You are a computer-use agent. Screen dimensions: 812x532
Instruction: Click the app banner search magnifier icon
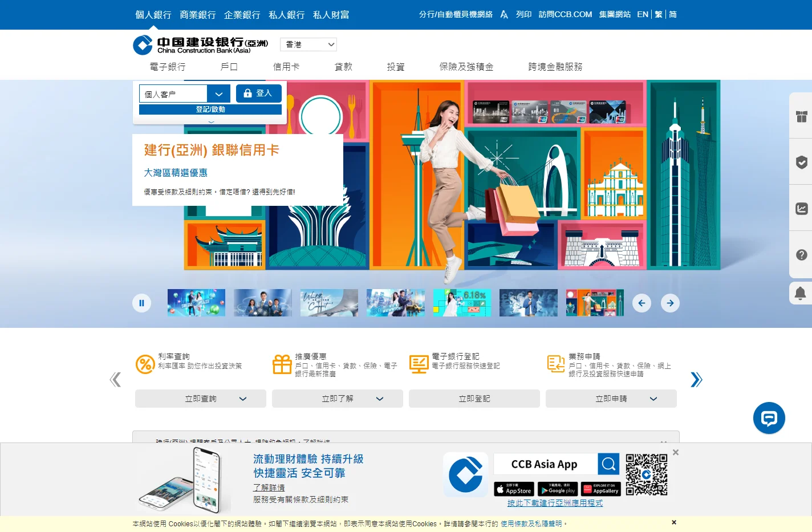608,464
